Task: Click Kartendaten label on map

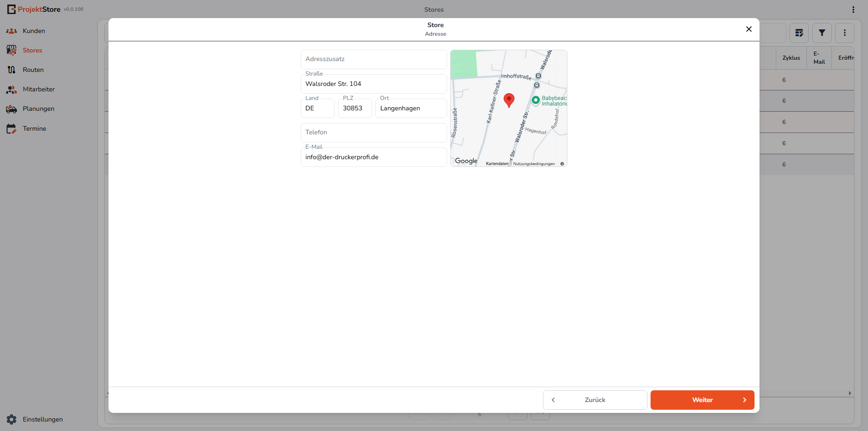Action: tap(497, 164)
